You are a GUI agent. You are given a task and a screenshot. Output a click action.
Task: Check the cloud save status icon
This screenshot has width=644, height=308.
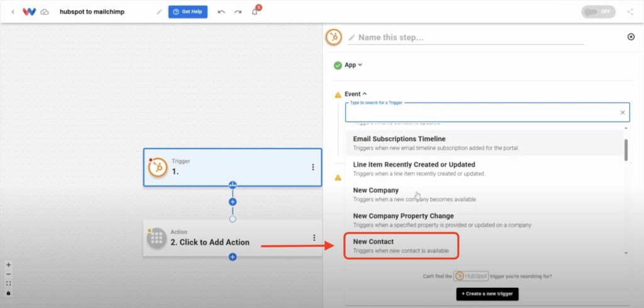point(45,12)
